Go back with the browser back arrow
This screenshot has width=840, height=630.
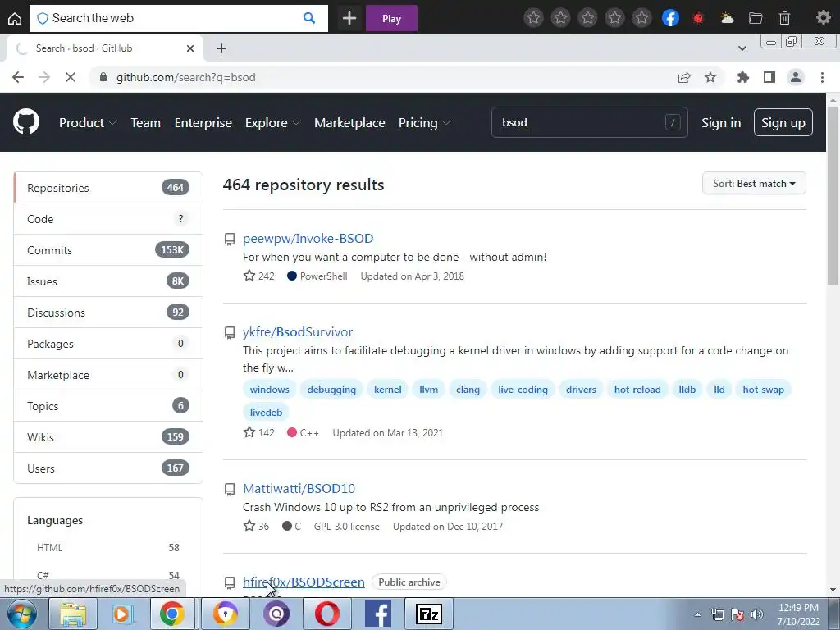[18, 77]
